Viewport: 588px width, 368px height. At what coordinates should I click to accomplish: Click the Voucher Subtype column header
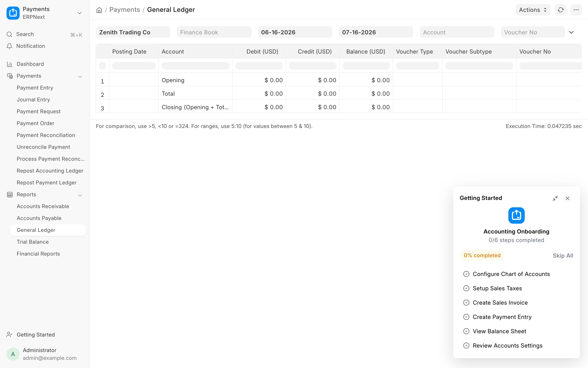[x=479, y=52]
